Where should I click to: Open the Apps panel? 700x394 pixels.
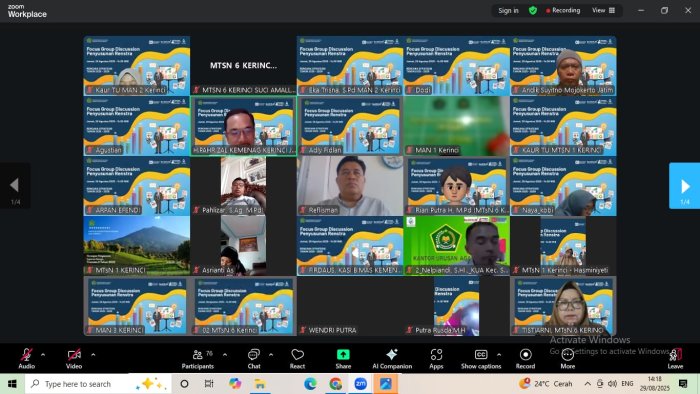tap(436, 358)
